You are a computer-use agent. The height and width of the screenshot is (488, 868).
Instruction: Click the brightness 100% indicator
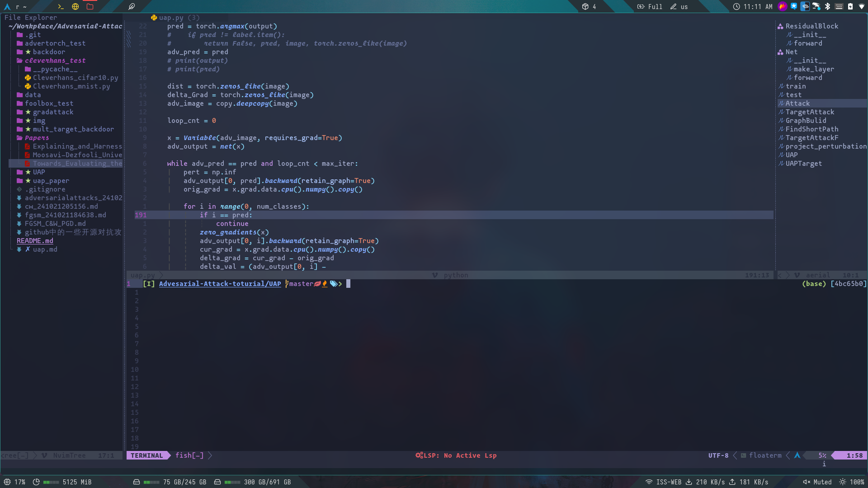coord(852,482)
